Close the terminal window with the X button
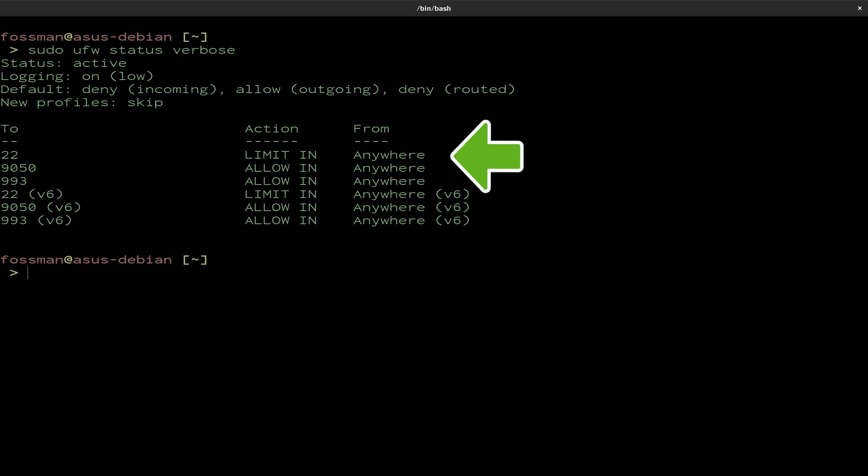Image resolution: width=868 pixels, height=476 pixels. [x=859, y=8]
